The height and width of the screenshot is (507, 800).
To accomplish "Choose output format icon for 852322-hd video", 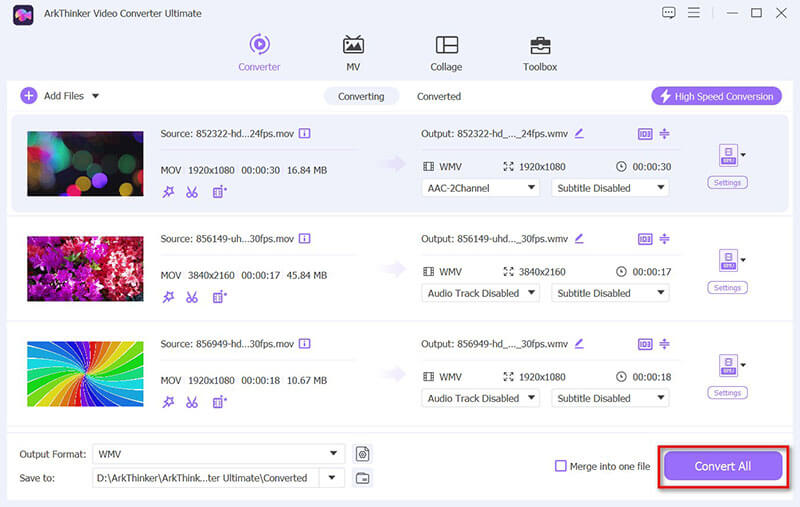I will coord(729,155).
